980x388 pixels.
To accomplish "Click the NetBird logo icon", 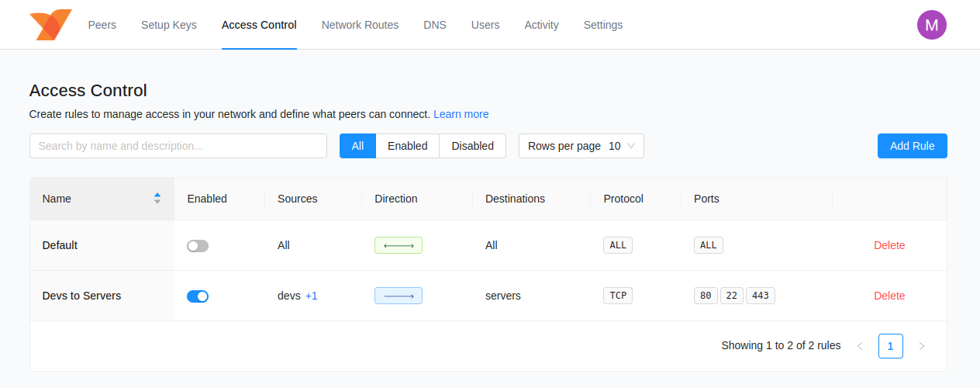I will tap(50, 25).
